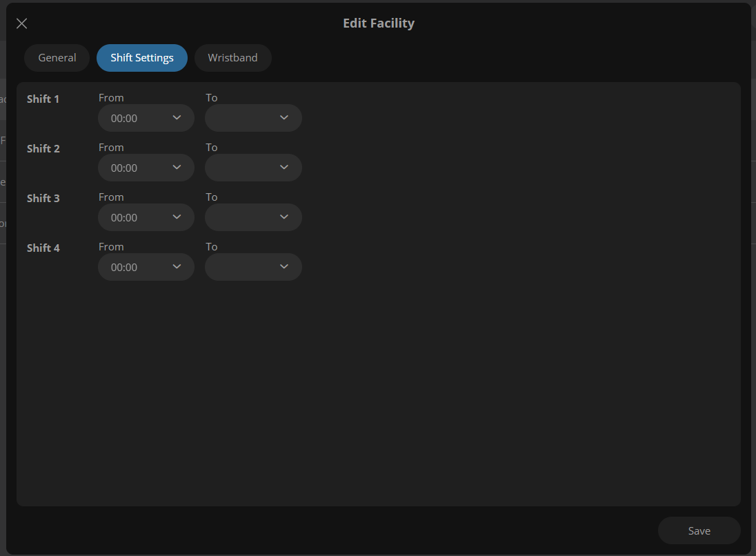Click chevron on Shift 2 To dropdown
The image size is (756, 556).
coord(284,168)
